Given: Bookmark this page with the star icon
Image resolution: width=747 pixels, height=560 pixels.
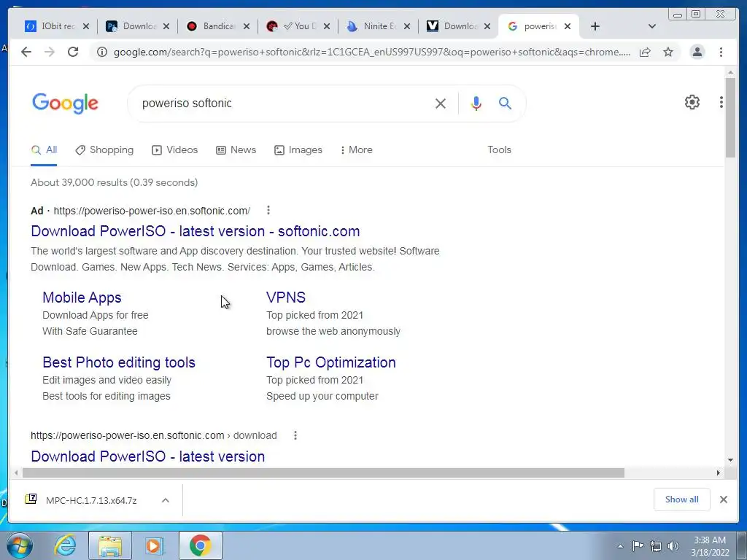Looking at the screenshot, I should click(668, 52).
